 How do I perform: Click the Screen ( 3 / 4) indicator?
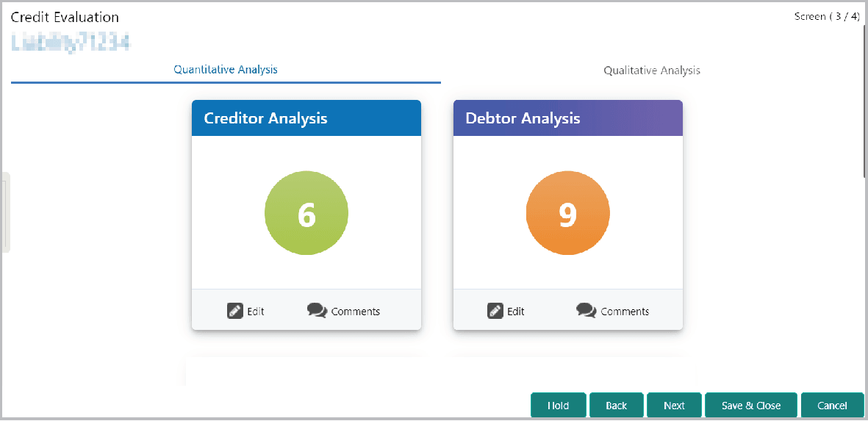pos(827,17)
